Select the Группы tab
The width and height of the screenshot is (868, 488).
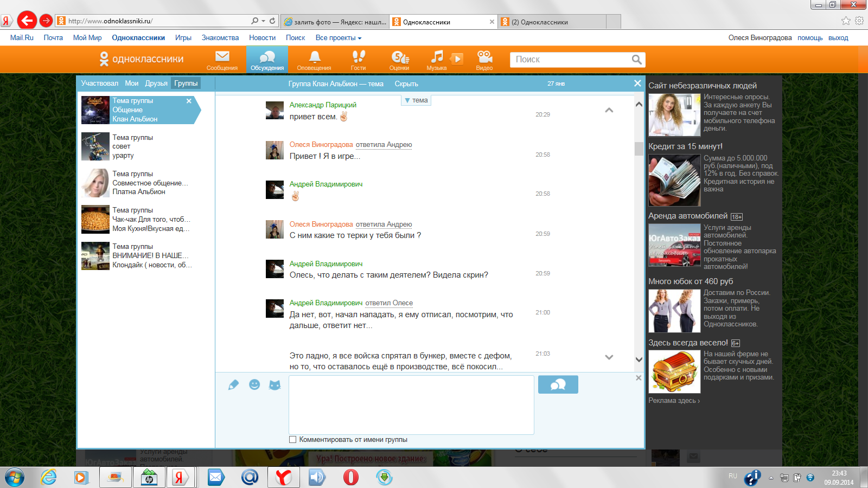click(x=186, y=84)
